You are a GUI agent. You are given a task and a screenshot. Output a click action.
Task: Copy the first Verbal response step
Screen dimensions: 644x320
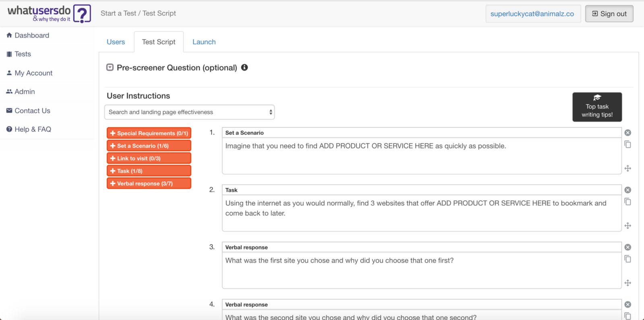pyautogui.click(x=627, y=259)
